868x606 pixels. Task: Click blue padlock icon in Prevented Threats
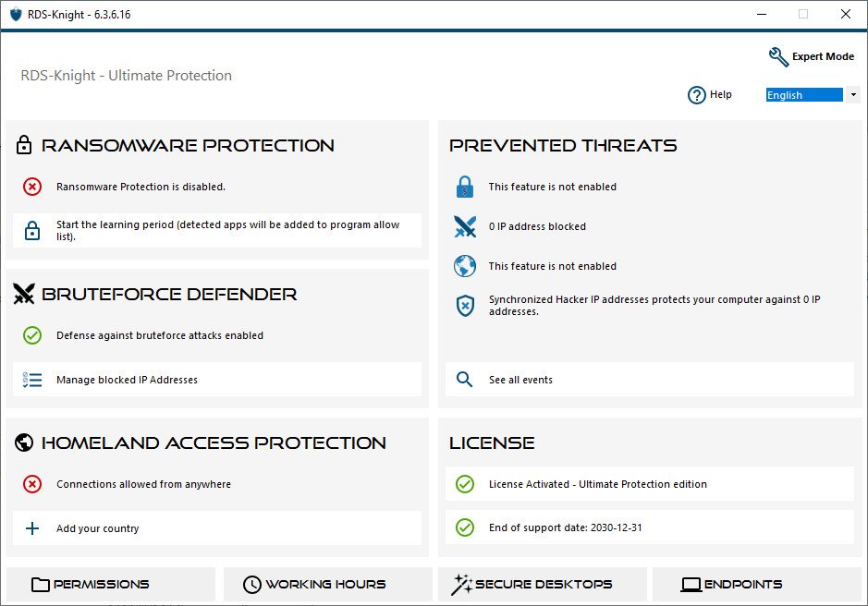(x=464, y=187)
